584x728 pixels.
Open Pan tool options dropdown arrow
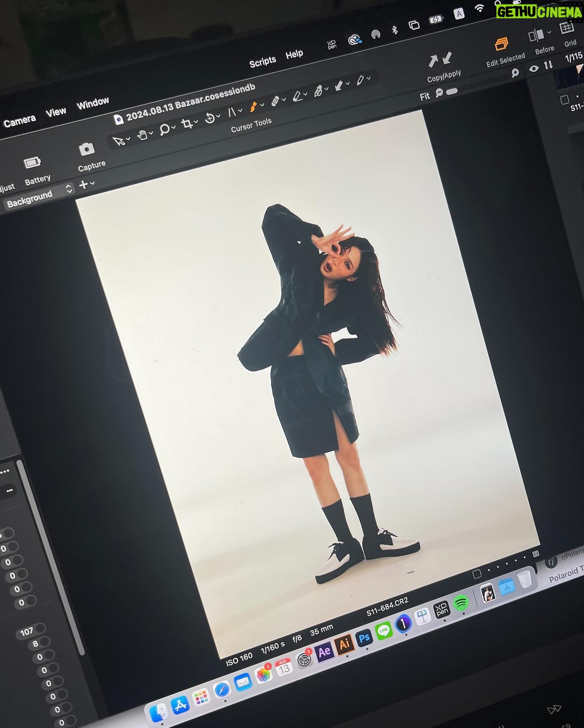[x=151, y=133]
